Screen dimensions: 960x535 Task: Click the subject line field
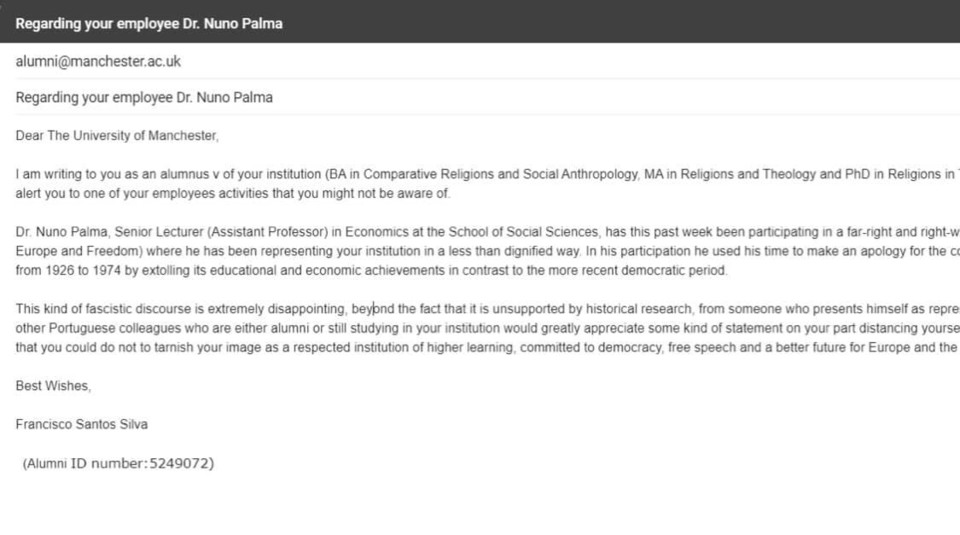point(487,97)
